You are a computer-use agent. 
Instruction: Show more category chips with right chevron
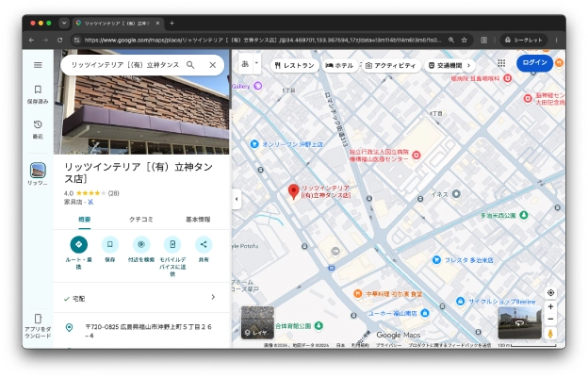coord(468,66)
